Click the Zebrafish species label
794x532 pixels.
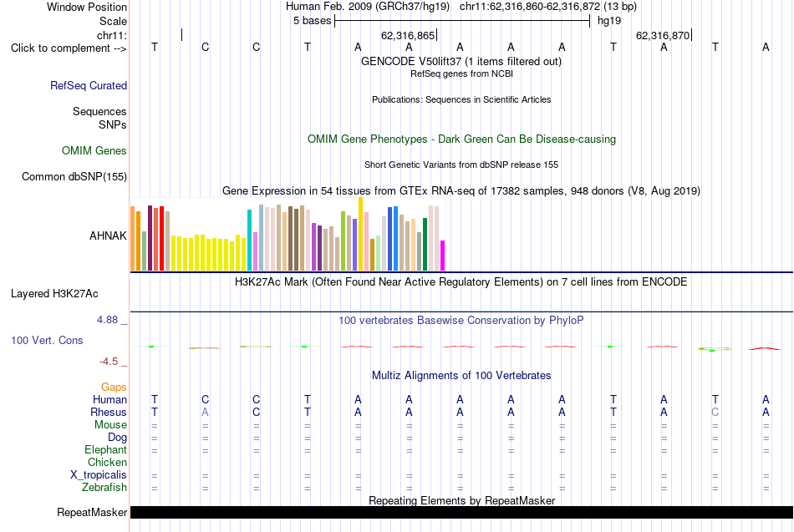tap(104, 488)
